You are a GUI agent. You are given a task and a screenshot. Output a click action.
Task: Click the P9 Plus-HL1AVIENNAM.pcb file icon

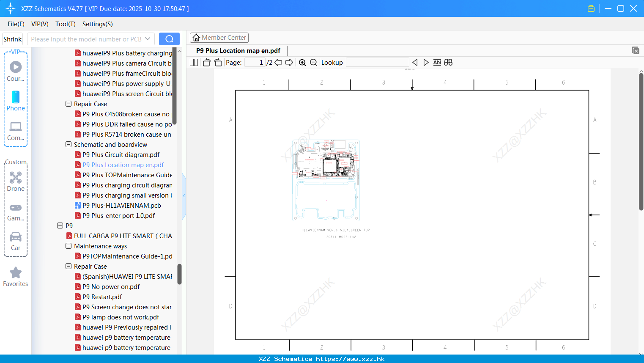(78, 206)
